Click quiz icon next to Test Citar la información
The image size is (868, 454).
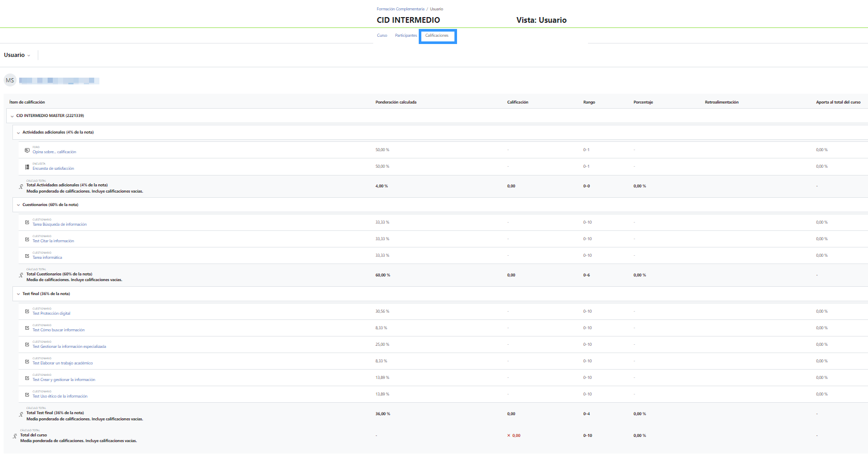[x=27, y=239]
